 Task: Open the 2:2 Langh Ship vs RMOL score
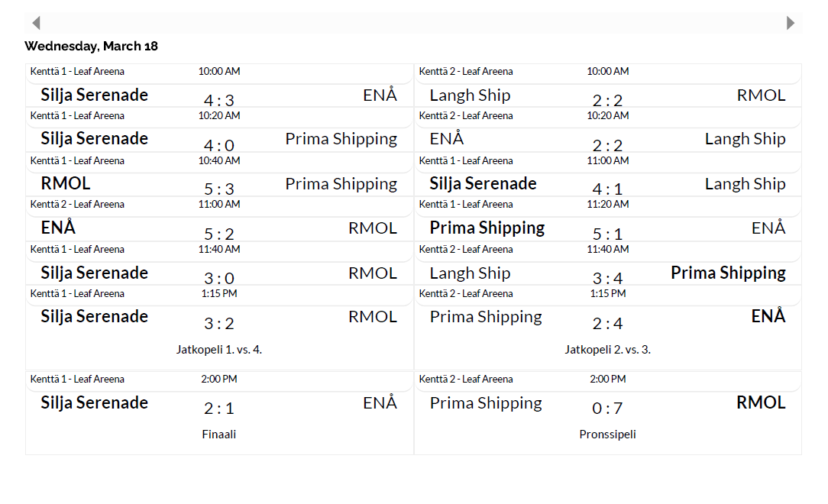point(607,100)
